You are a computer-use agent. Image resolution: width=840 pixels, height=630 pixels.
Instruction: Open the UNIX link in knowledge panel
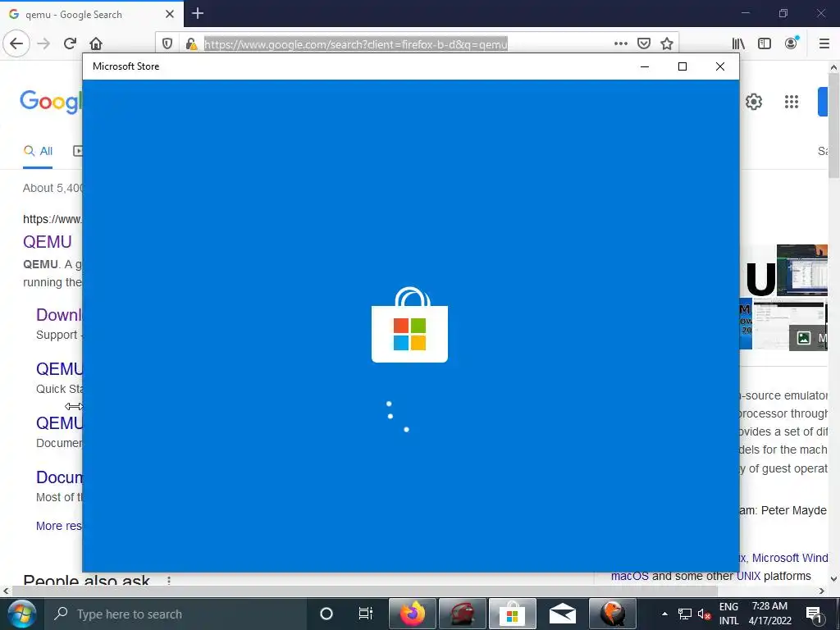point(748,576)
